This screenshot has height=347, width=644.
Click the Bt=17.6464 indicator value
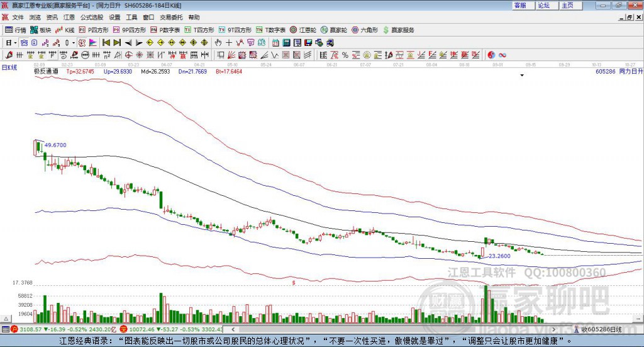pyautogui.click(x=229, y=72)
